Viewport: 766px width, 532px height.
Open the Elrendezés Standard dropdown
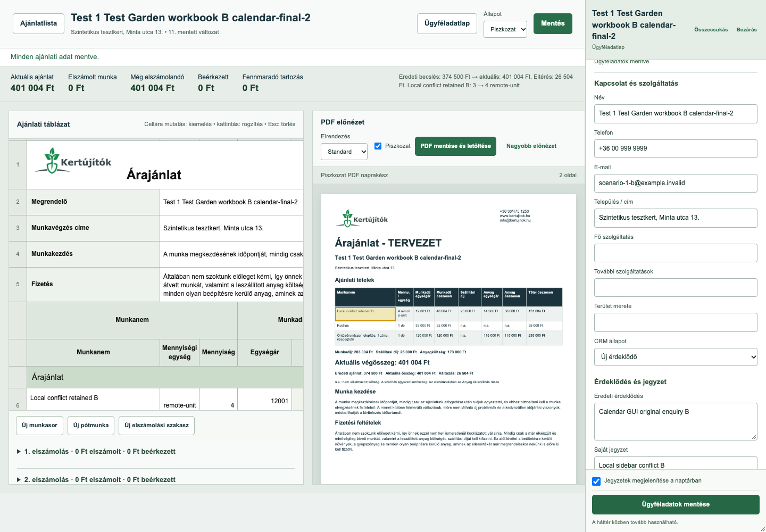[x=344, y=152]
